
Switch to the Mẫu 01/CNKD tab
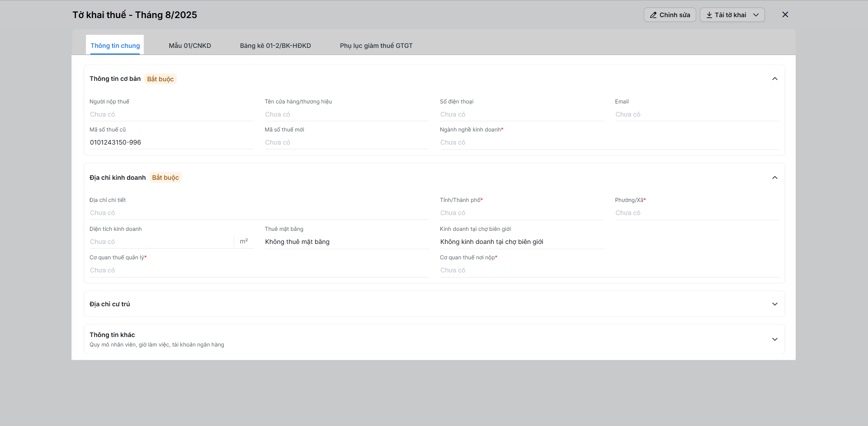point(190,46)
